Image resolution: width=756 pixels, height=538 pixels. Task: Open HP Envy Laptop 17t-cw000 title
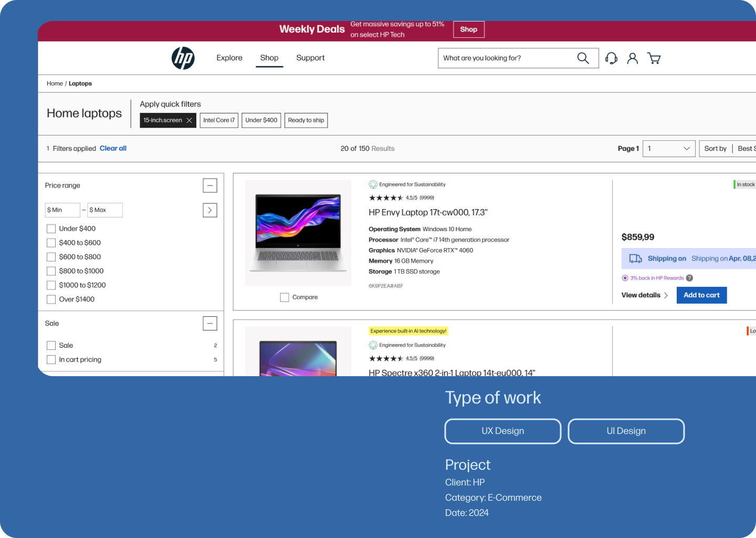point(428,212)
